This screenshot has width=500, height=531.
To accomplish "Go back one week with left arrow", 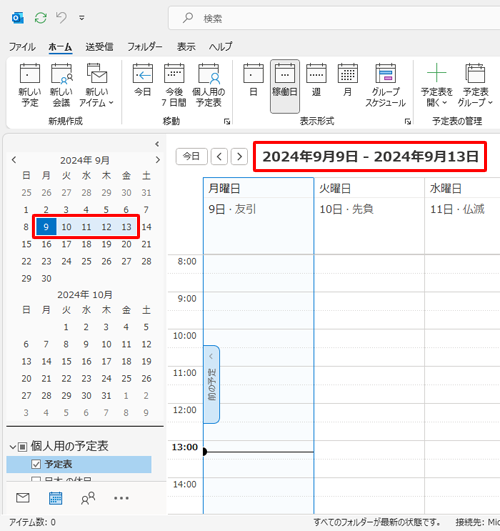I will pos(219,156).
